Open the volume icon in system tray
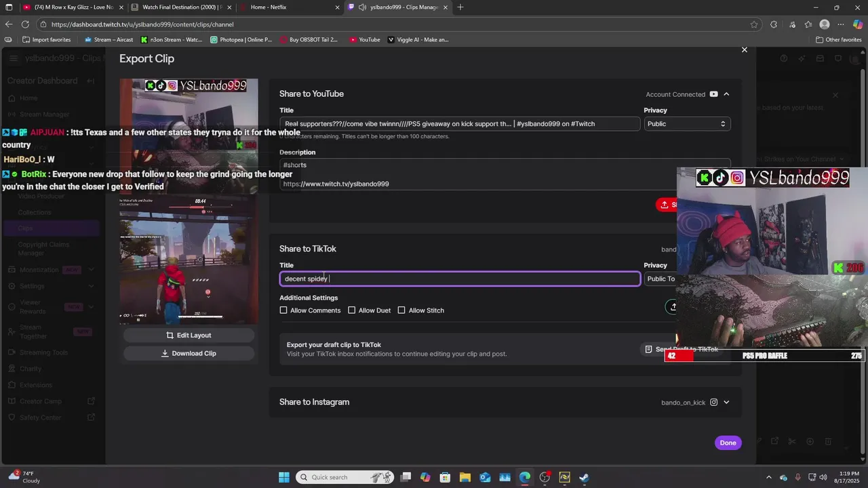The image size is (868, 488). point(823,477)
